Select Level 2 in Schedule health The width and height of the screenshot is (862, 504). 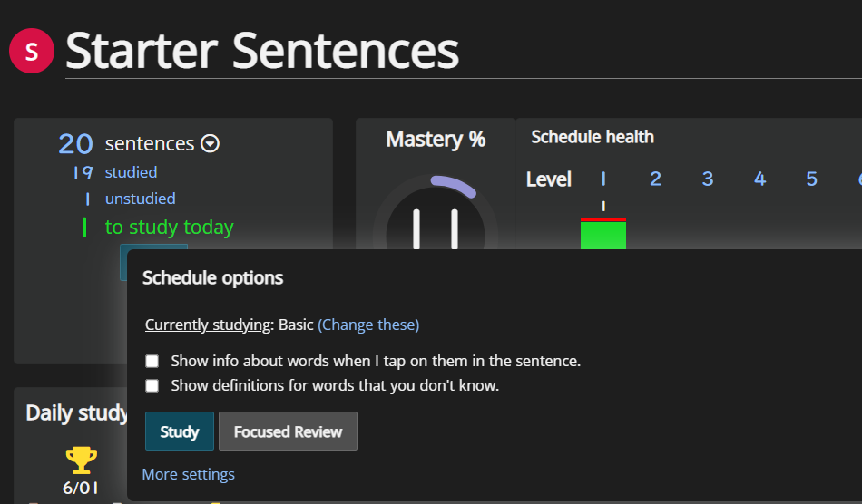[x=655, y=179]
